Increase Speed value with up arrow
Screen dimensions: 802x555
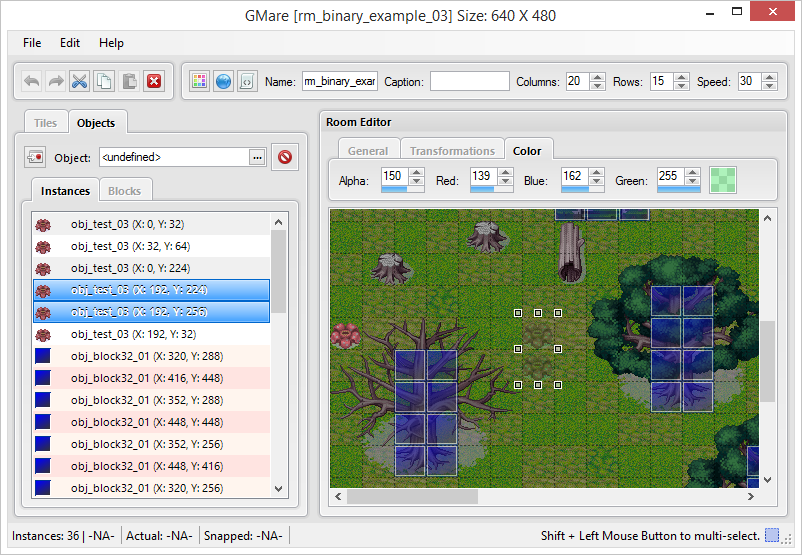[x=770, y=77]
